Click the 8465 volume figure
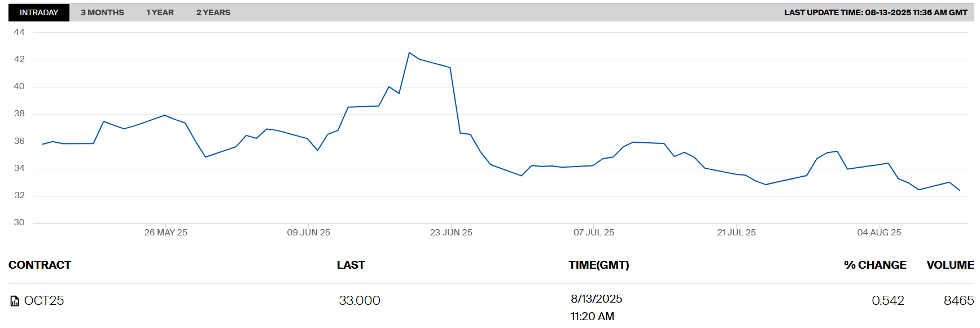The width and height of the screenshot is (980, 328). (958, 300)
